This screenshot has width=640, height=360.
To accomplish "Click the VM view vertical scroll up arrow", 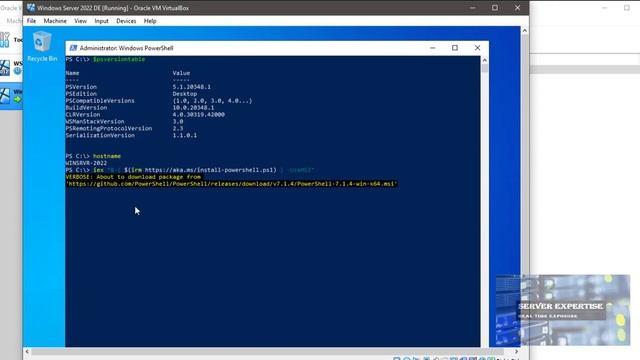I will [x=525, y=31].
